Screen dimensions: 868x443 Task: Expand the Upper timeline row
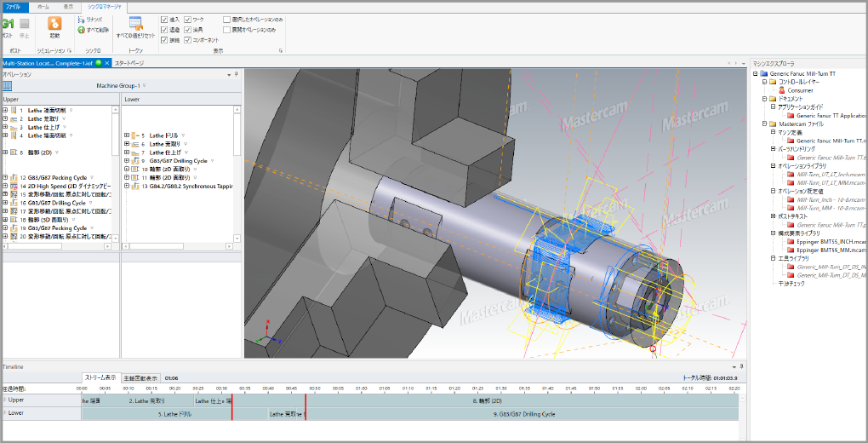pos(6,400)
